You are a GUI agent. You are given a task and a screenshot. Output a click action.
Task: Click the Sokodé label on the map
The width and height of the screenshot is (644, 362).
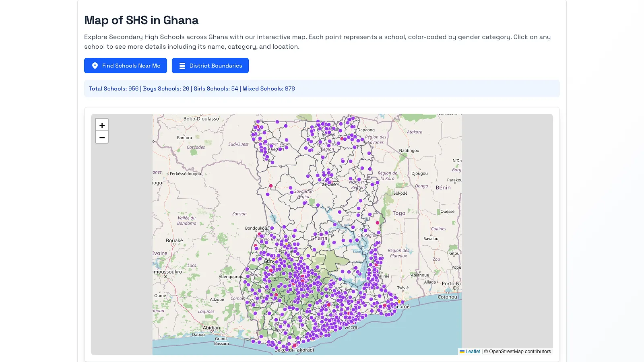(x=400, y=193)
